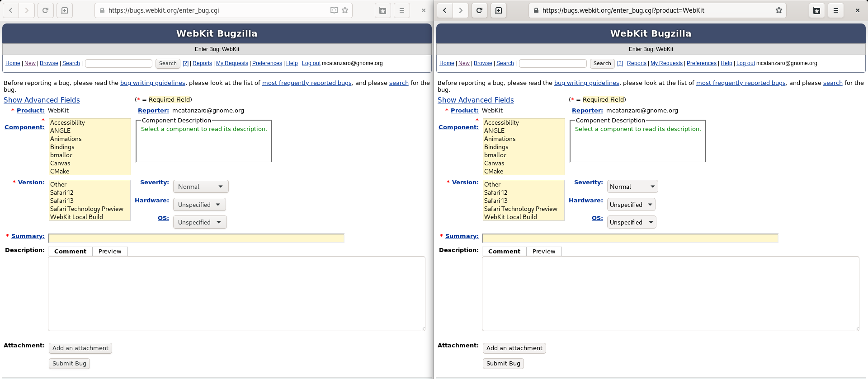This screenshot has height=379, width=868.
Task: Switch to the Preview tab in right window
Action: [x=544, y=252]
